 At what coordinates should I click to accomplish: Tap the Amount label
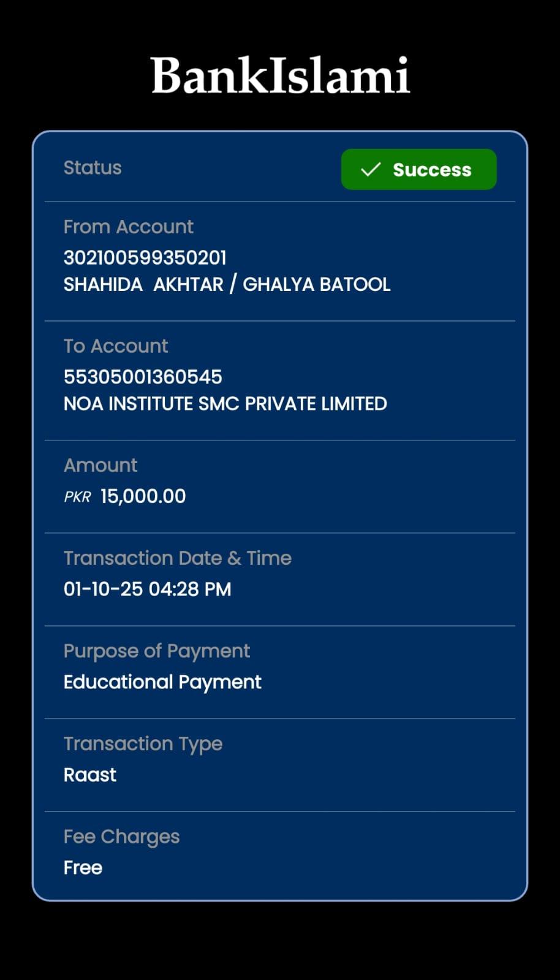coord(100,466)
